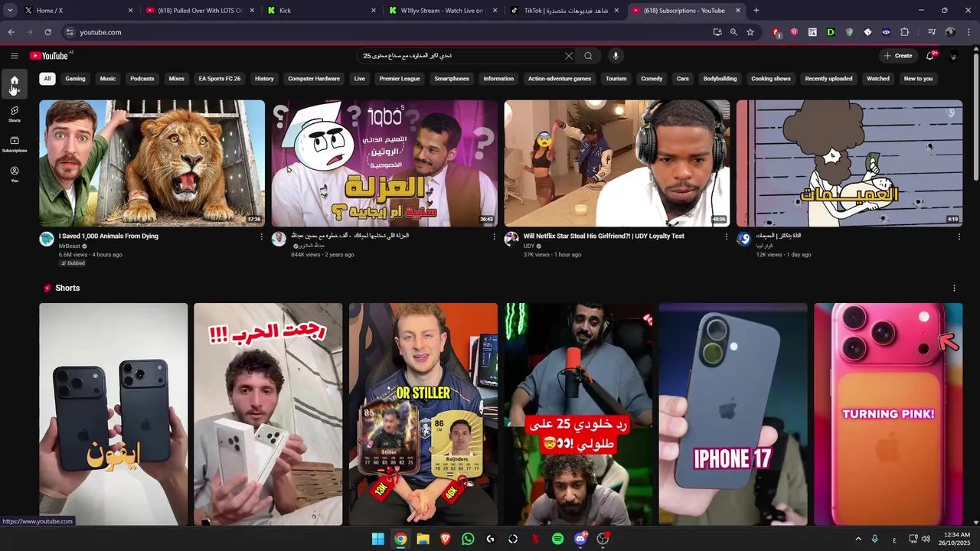980x551 pixels.
Task: Clear the search box with X
Action: tap(569, 56)
